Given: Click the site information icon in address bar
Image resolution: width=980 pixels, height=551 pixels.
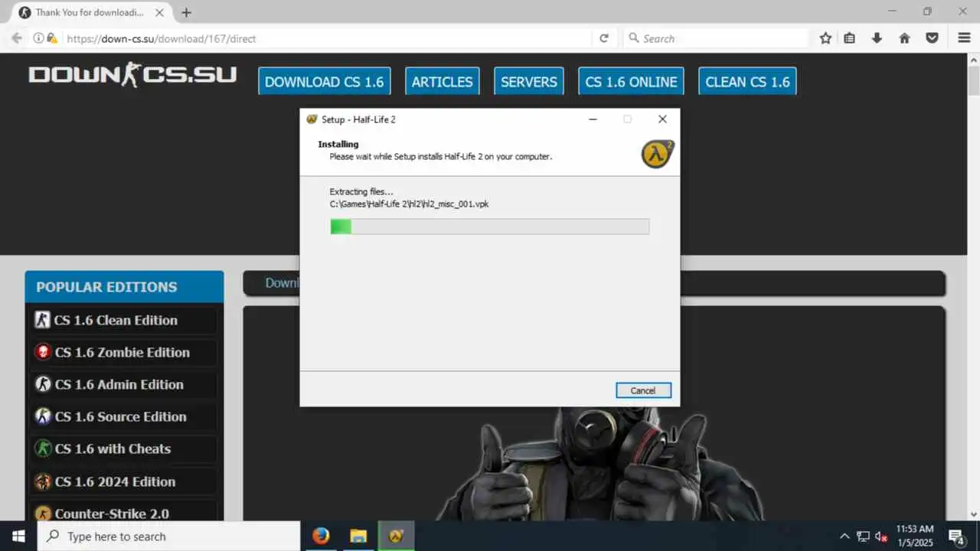Looking at the screenshot, I should (38, 38).
